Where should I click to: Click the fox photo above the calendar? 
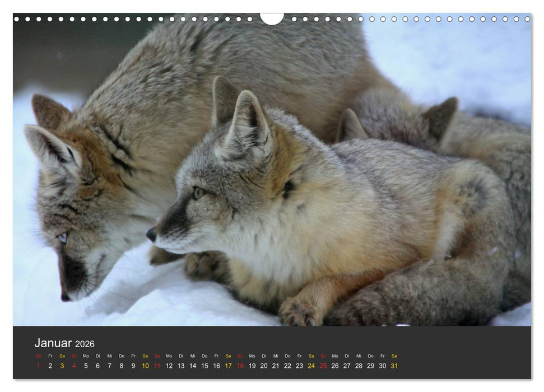272,168
